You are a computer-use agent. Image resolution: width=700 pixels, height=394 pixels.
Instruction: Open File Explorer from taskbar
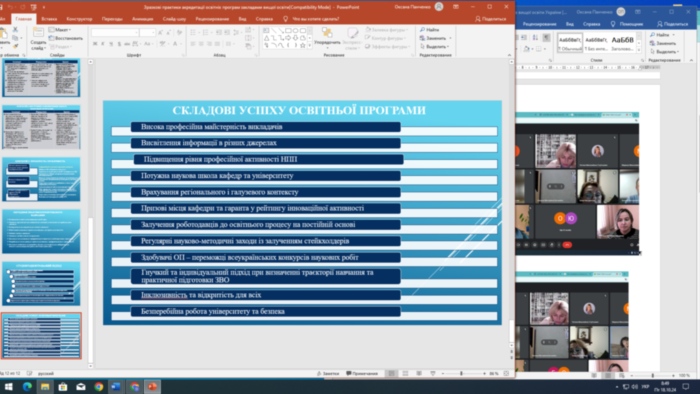45,386
